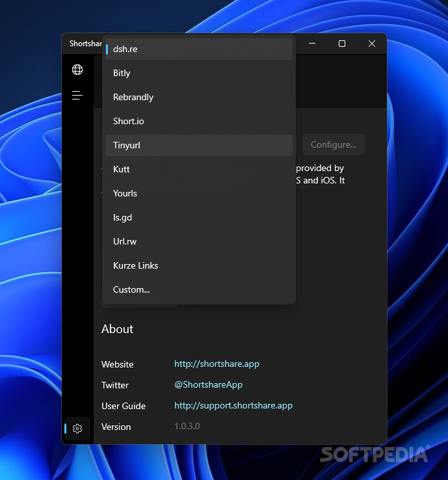
Task: Choose Is.gd as provider
Action: [x=199, y=217]
